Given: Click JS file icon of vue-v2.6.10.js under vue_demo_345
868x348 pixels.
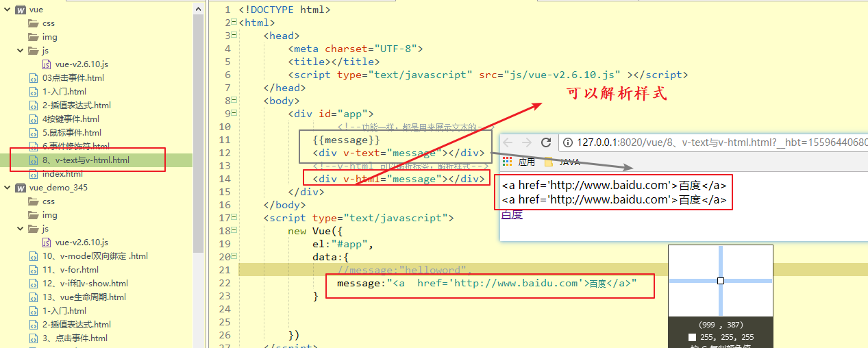Looking at the screenshot, I should click(47, 243).
